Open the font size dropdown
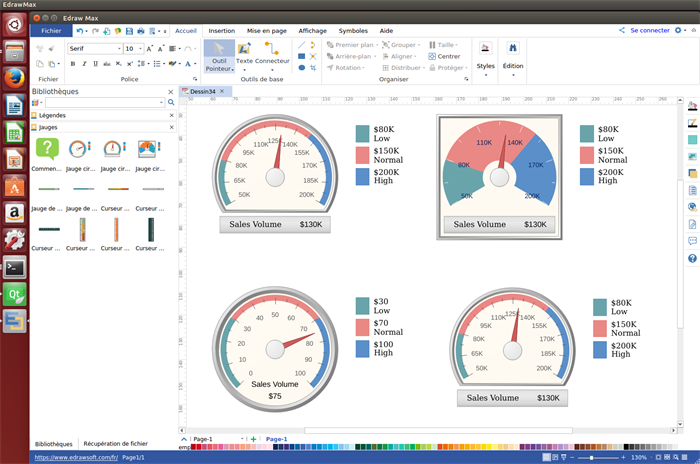This screenshot has height=464, width=700. (x=141, y=48)
